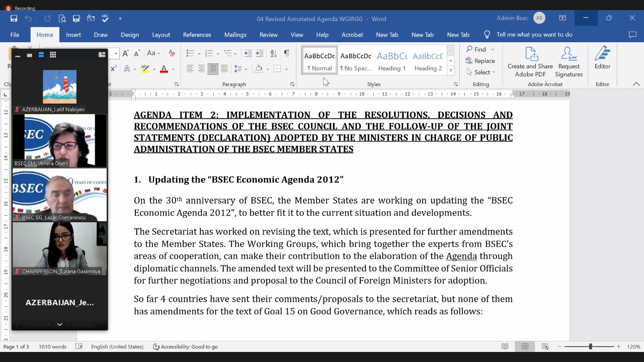Screen dimensions: 644x362
Task: Adjust the zoom level slider
Action: (590, 346)
